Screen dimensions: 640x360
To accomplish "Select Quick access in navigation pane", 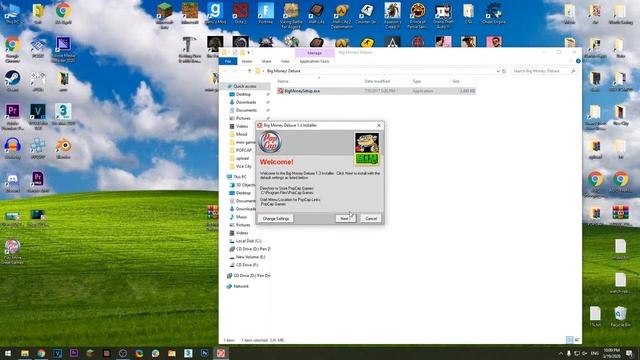I will [245, 86].
